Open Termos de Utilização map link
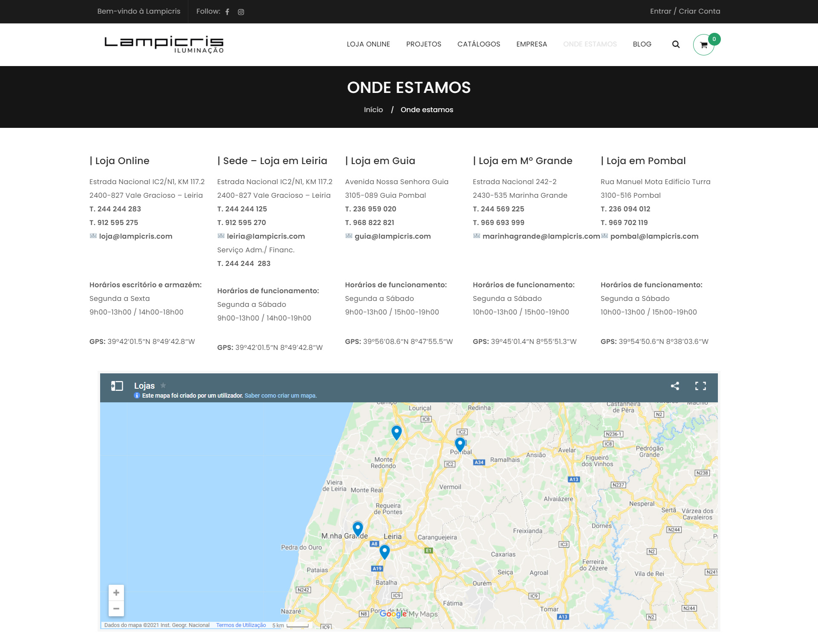This screenshot has width=818, height=644. pos(241,625)
